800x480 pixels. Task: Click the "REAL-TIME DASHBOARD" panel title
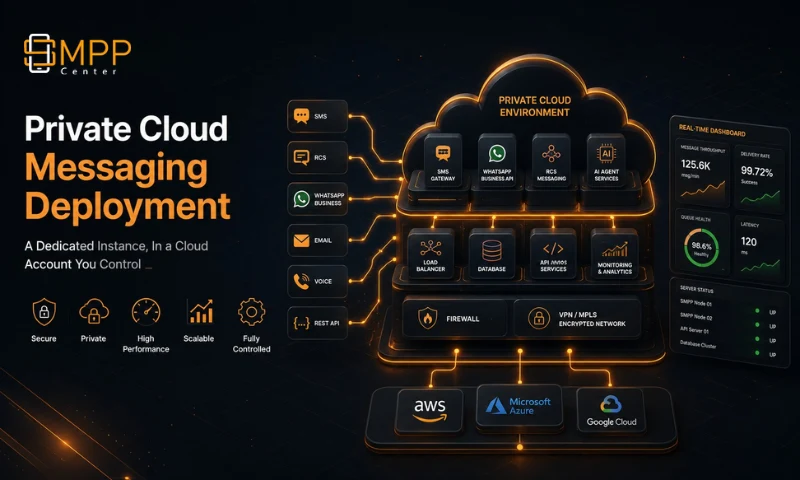712,130
